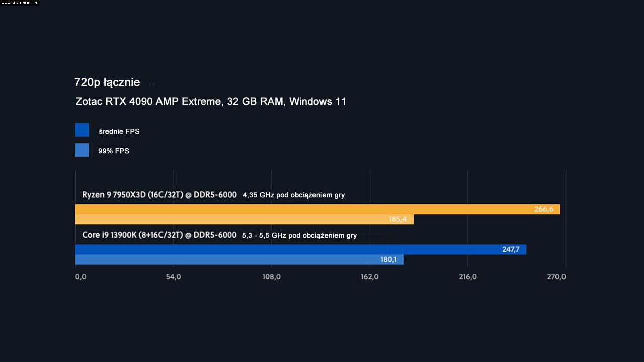Select the light blue bar showing 180,1
The image size is (644, 362).
tap(239, 259)
